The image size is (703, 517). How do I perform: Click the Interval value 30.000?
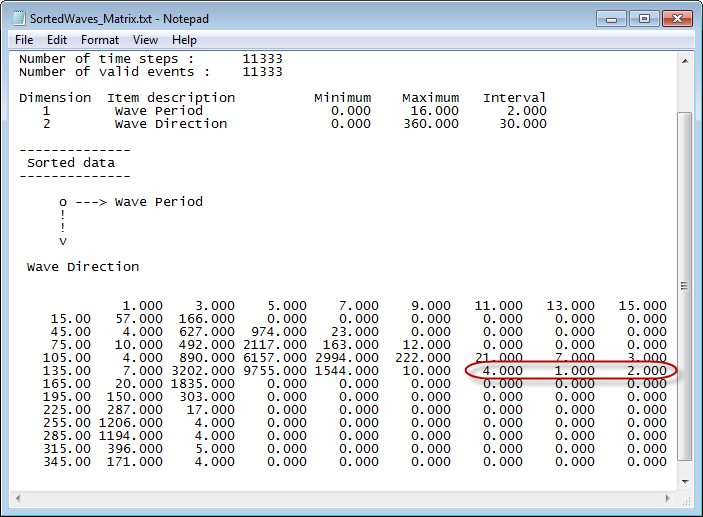(x=523, y=124)
